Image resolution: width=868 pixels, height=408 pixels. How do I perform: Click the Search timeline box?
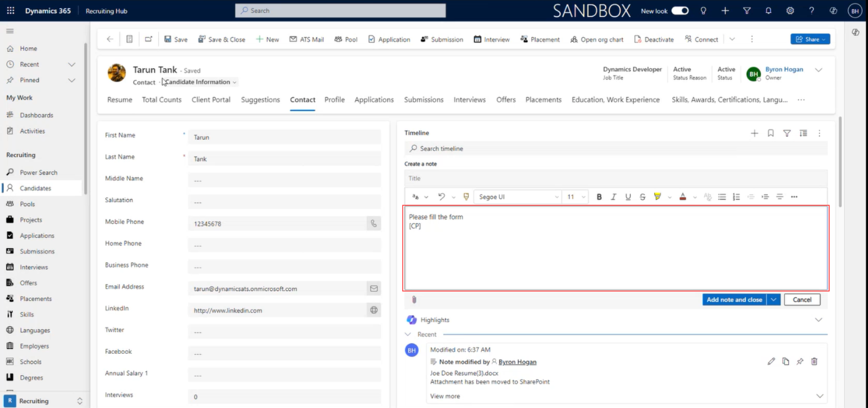[x=616, y=149]
